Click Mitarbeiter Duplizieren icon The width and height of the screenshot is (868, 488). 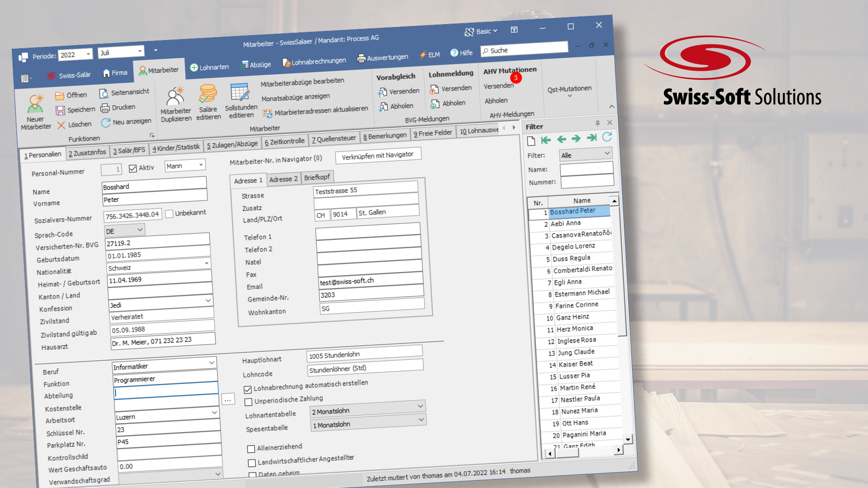point(175,96)
